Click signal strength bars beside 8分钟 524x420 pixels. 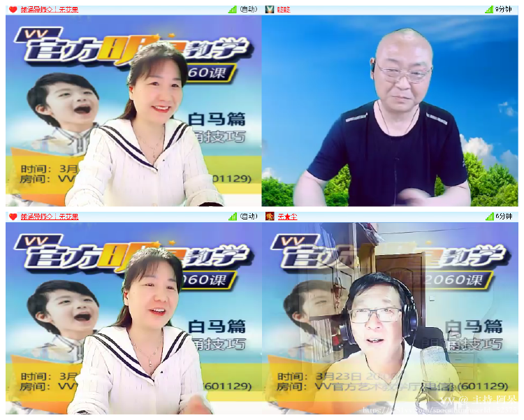[489, 10]
